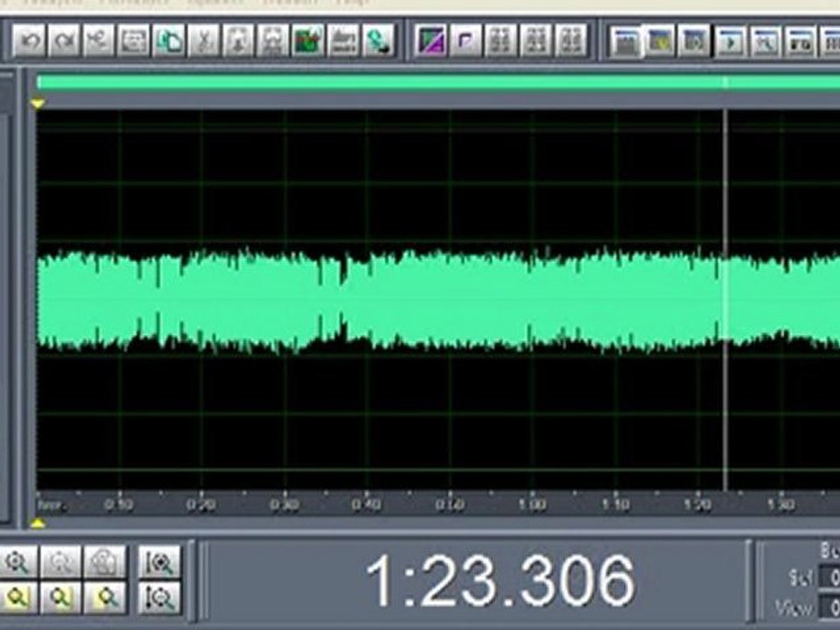Click 0:10 on the time ruler

119,505
